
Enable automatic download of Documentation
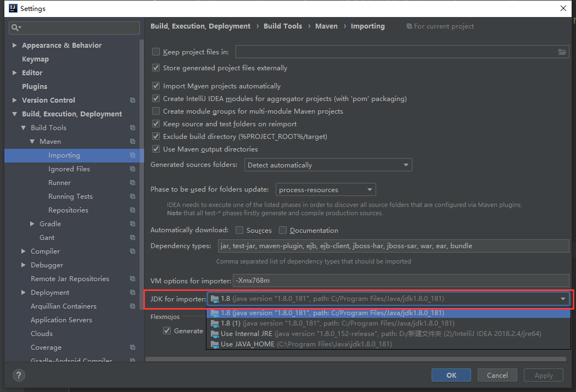[x=282, y=230]
